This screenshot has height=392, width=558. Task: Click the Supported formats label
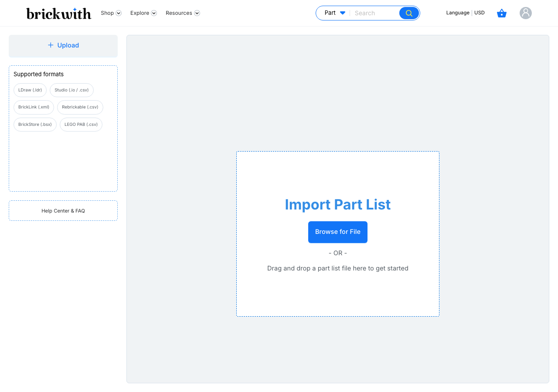(38, 74)
